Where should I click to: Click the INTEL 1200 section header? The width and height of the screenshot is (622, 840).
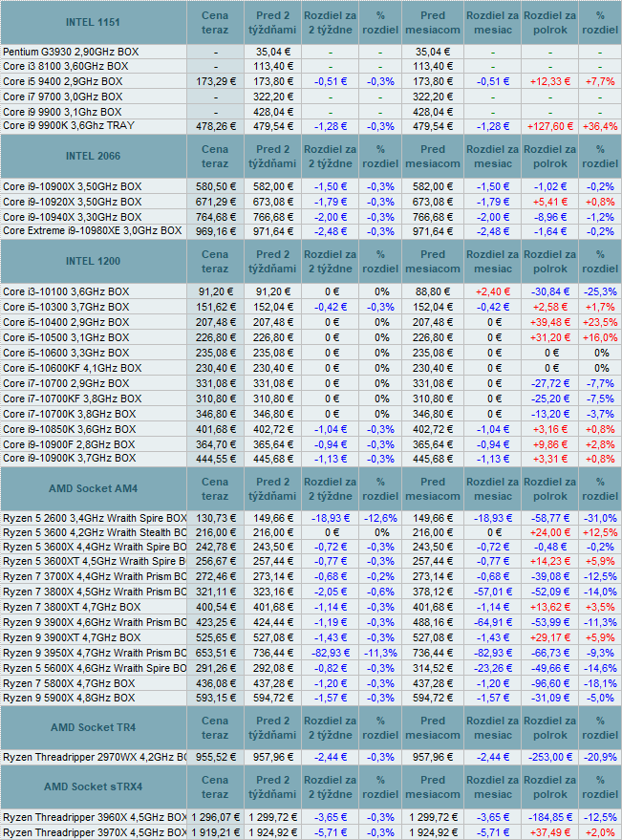click(94, 262)
